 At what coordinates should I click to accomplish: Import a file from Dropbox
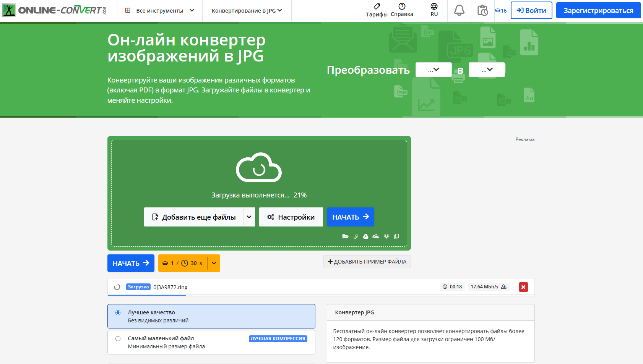(x=386, y=236)
